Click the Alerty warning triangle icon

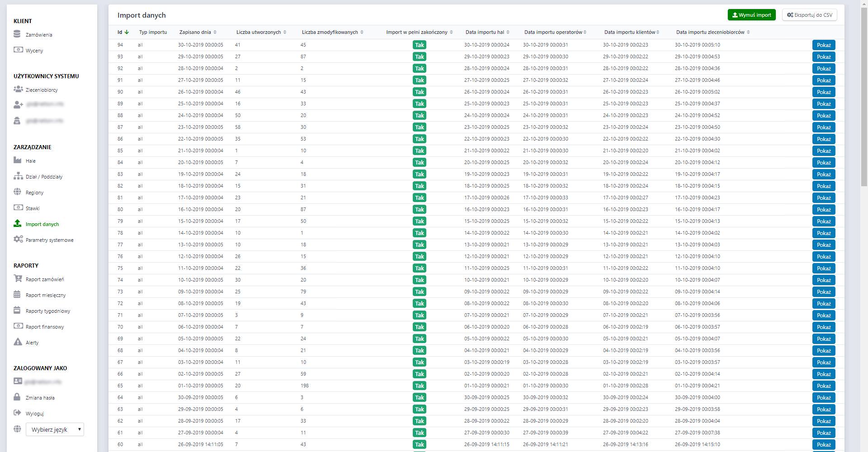pyautogui.click(x=18, y=342)
